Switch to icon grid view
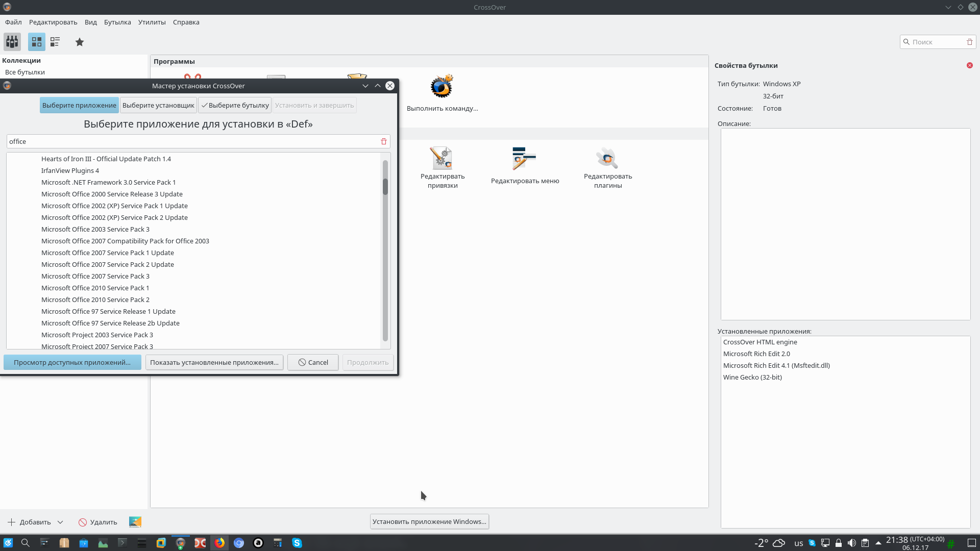The image size is (980, 551). (x=36, y=42)
